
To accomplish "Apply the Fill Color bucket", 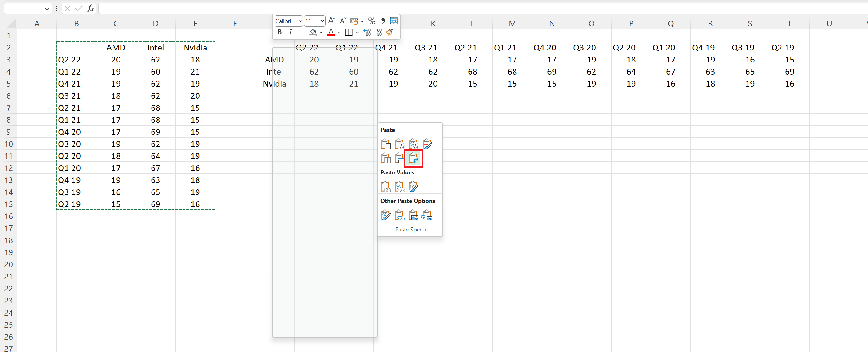I will [x=313, y=32].
